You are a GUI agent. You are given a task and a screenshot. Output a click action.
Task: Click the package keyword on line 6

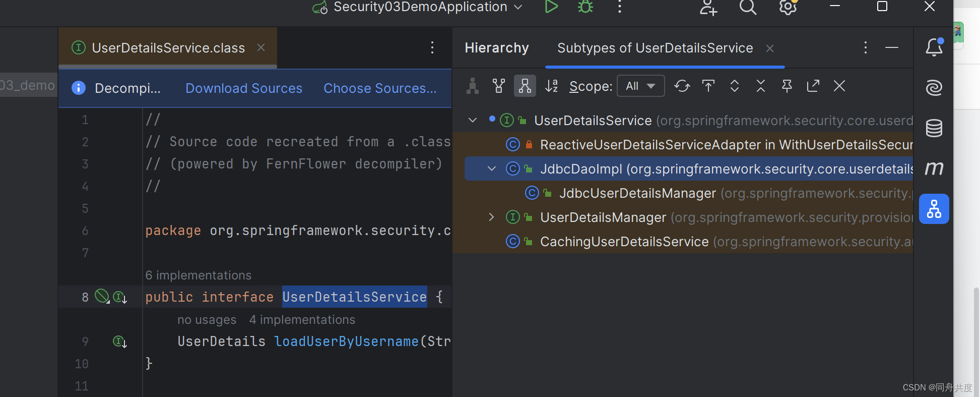point(173,231)
